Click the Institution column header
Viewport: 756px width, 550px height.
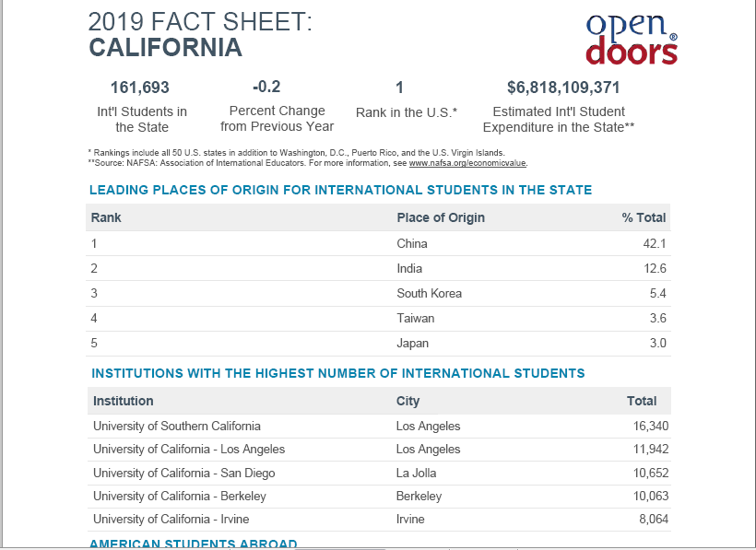pyautogui.click(x=124, y=401)
